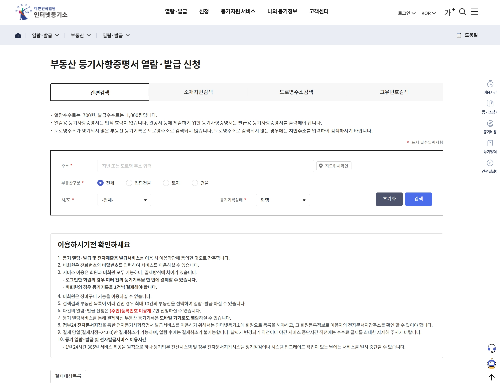Click the scroll-to-top arrow icon
The height and width of the screenshot is (386, 500).
coord(492,377)
